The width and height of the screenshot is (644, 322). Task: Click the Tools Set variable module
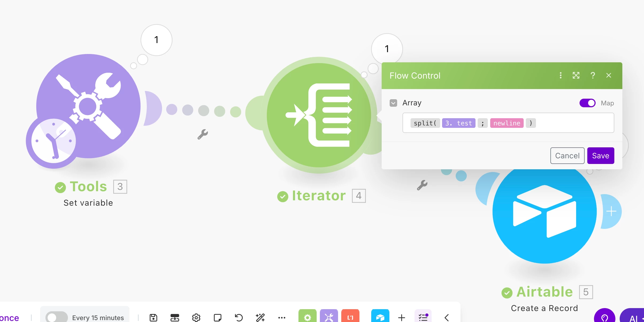[88, 106]
